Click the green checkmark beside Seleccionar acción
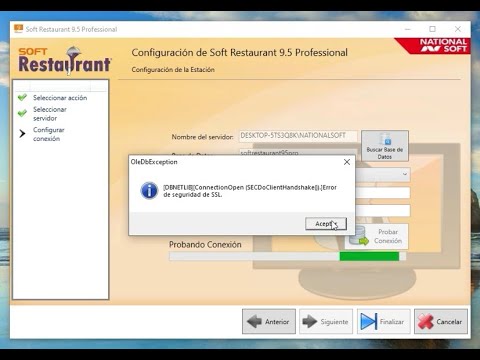 click(x=22, y=97)
